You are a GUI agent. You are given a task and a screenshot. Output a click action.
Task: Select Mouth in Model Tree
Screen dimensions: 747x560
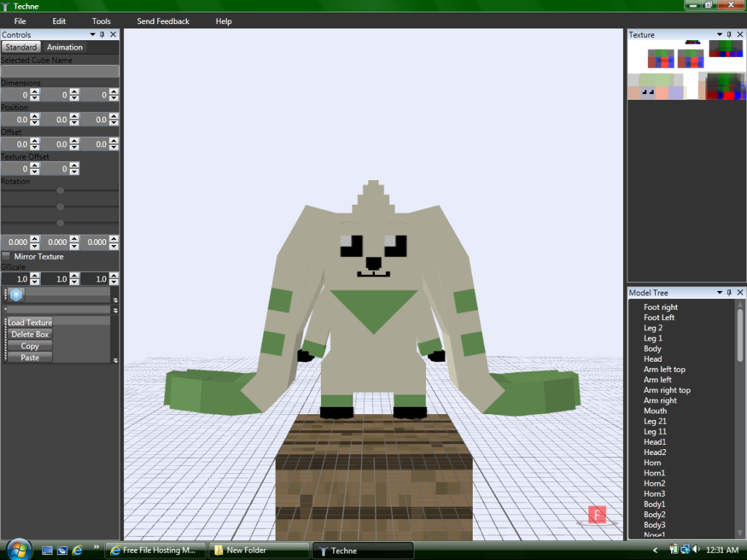pyautogui.click(x=655, y=411)
